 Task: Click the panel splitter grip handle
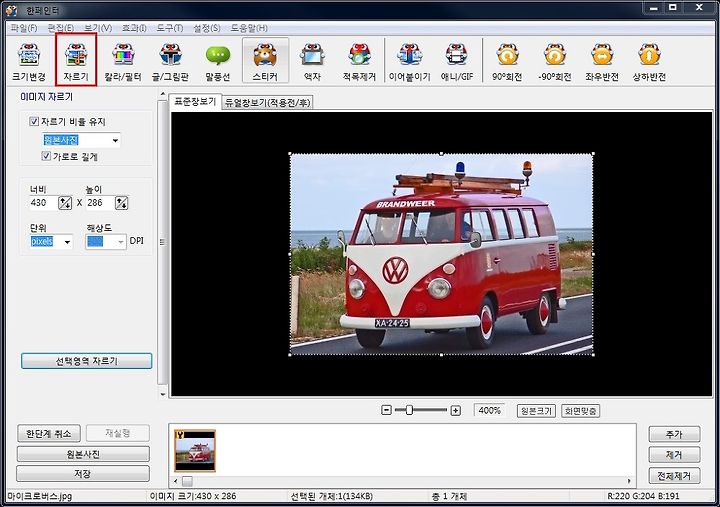pyautogui.click(x=162, y=242)
